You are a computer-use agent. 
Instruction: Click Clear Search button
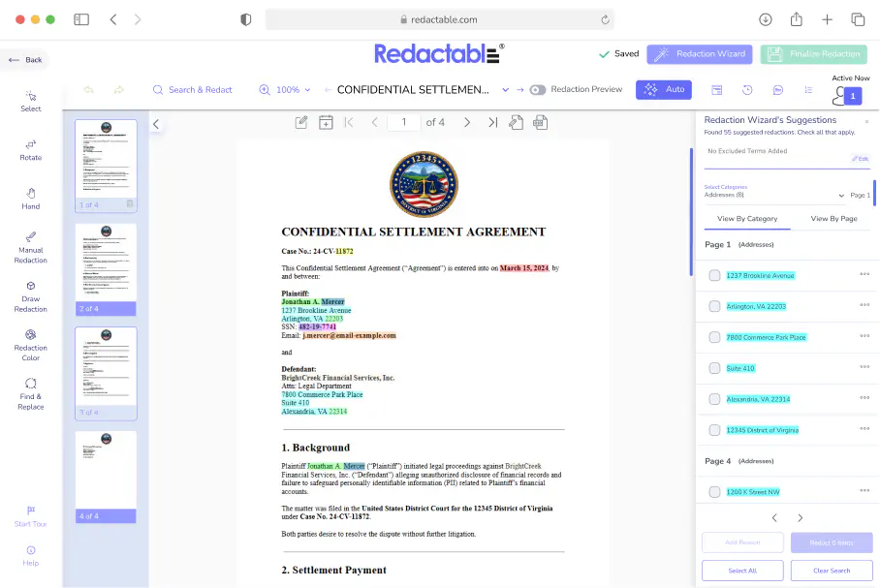(x=832, y=571)
